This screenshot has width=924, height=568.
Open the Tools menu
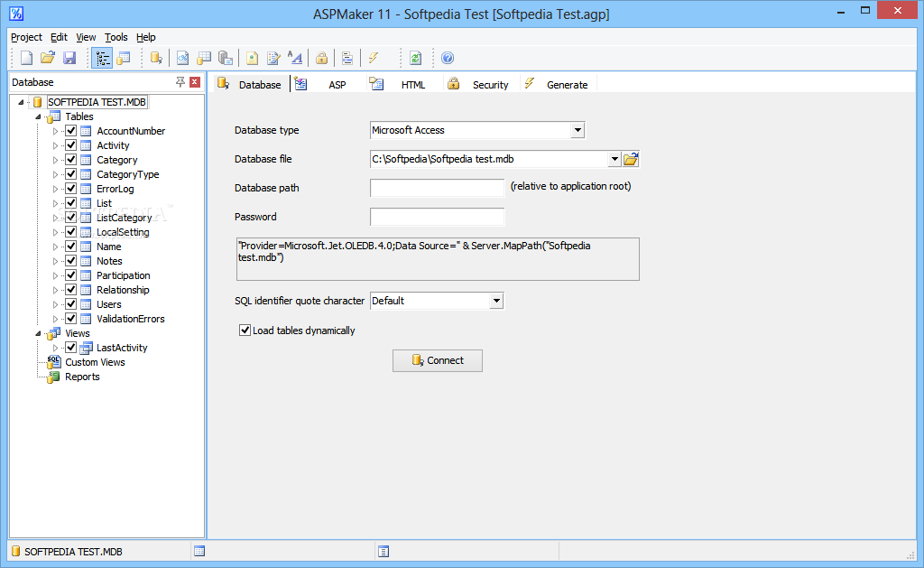point(116,37)
